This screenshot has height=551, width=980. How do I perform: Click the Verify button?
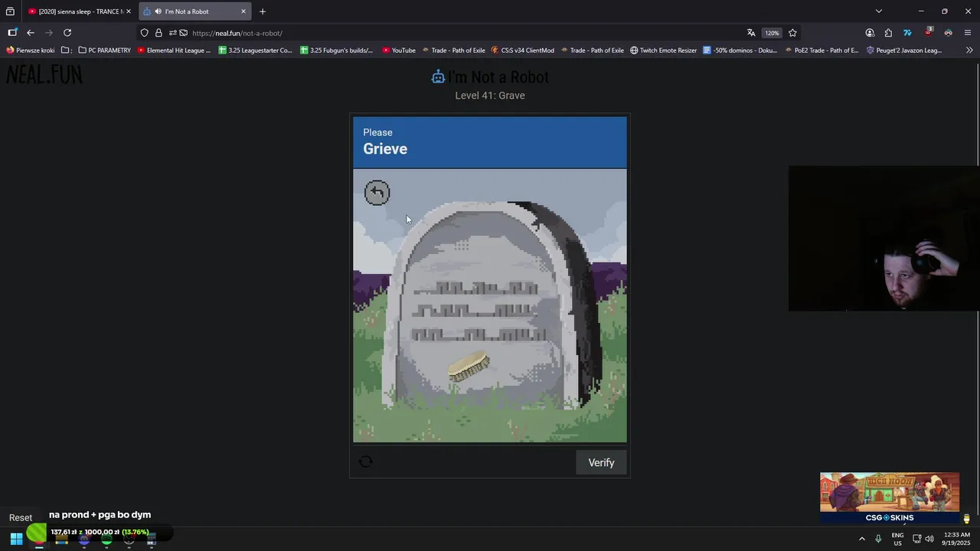(601, 462)
